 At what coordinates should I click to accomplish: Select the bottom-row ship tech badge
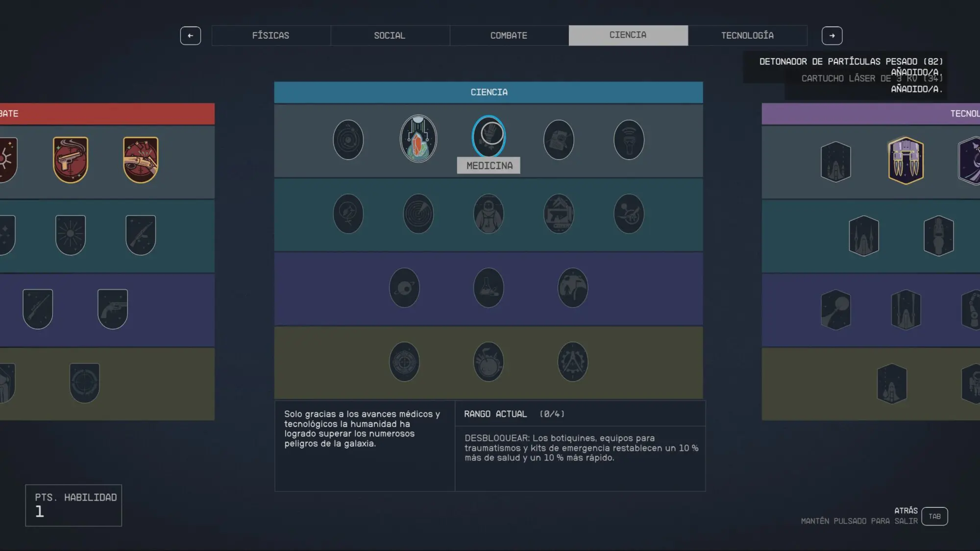892,383
